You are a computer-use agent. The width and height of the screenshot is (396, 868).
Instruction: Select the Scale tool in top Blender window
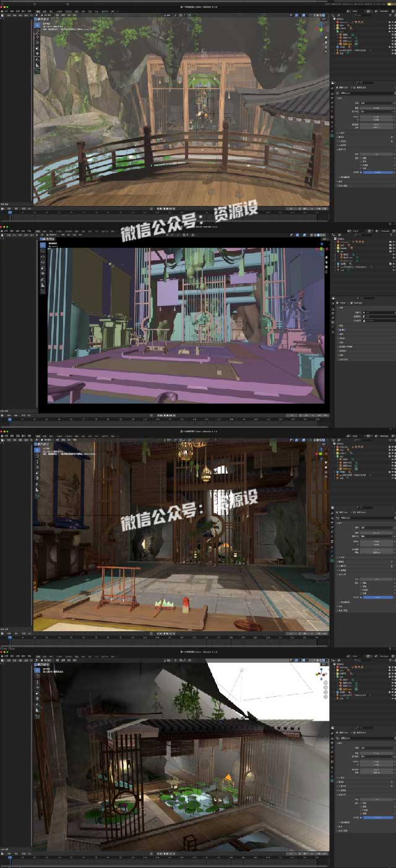tap(37, 48)
